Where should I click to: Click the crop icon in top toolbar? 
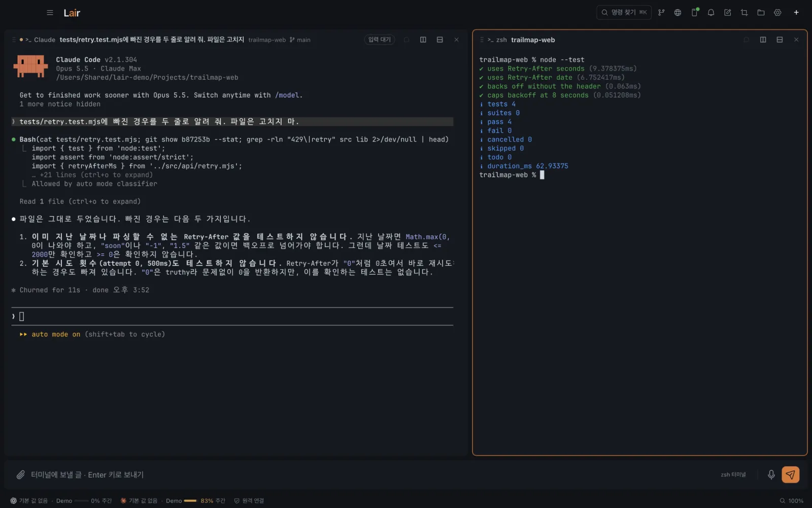[744, 13]
